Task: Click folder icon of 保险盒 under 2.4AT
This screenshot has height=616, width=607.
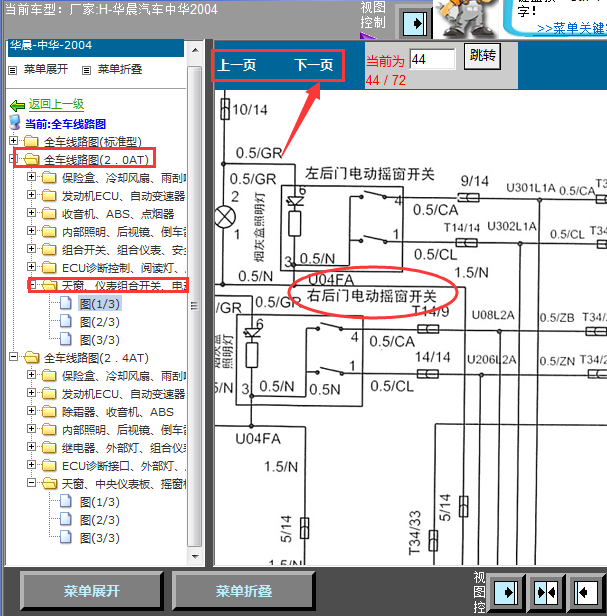Action: [x=49, y=376]
